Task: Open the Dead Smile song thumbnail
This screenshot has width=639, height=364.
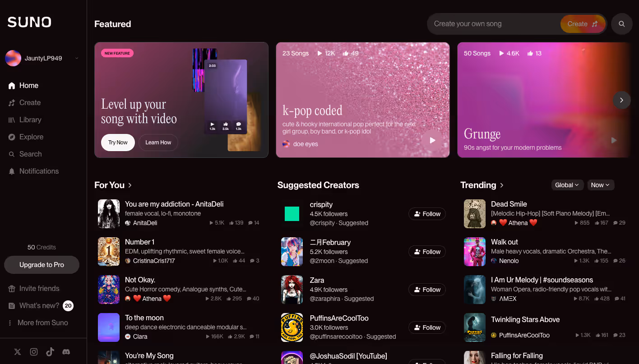Action: pos(474,213)
